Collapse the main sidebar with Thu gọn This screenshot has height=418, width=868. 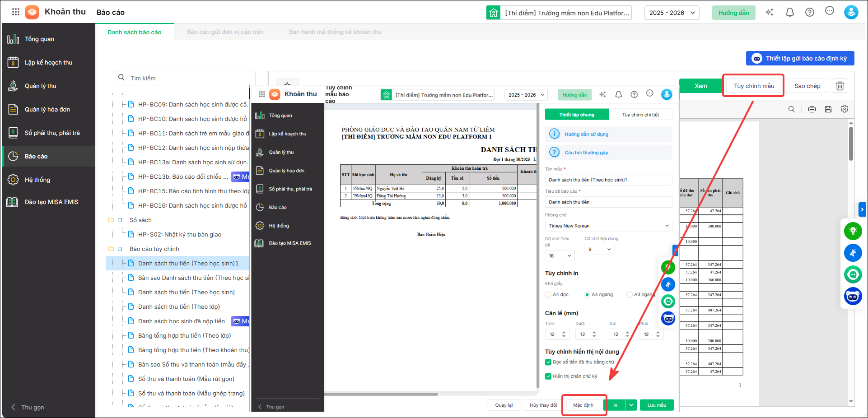pyautogui.click(x=28, y=407)
